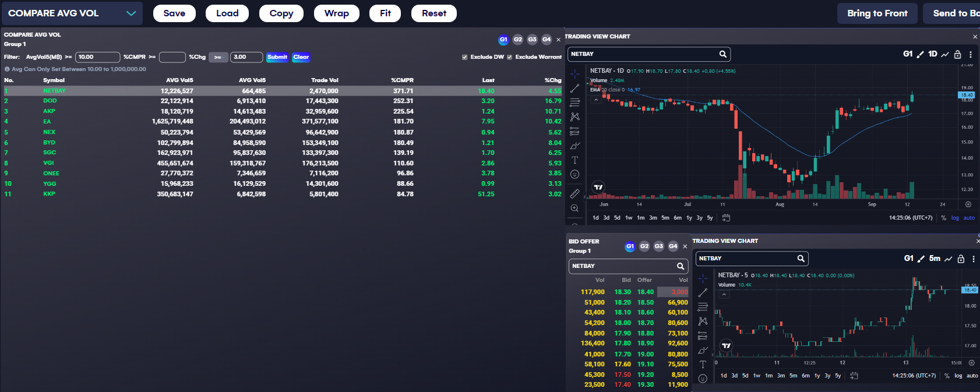The image size is (980, 392).
Task: Open chart style icon in 5m chart header
Action: pyautogui.click(x=949, y=259)
